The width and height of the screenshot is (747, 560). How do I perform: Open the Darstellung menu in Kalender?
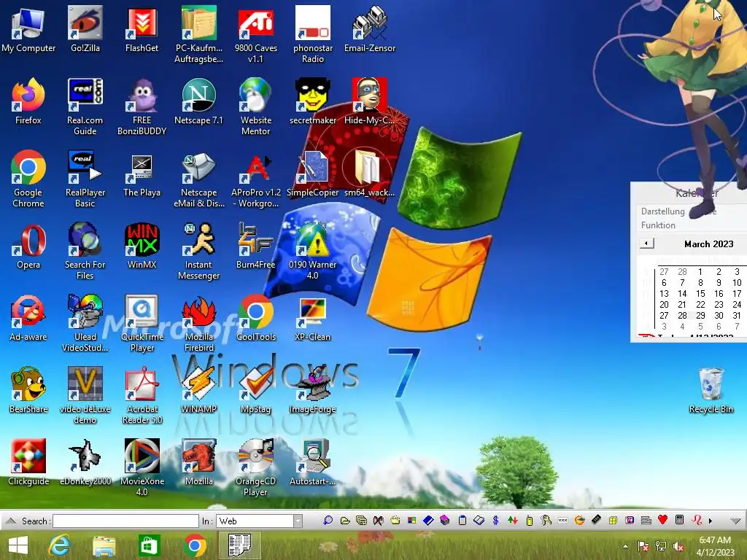(x=662, y=211)
